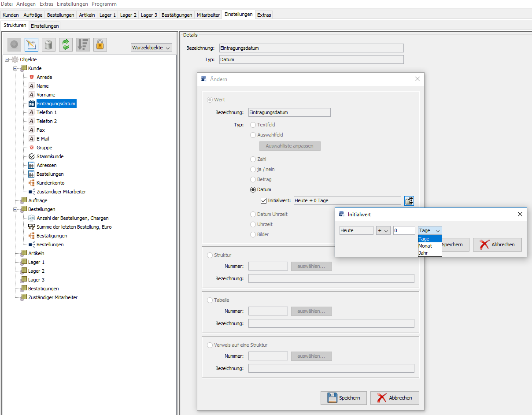Click the letter A icon beside E-Mail
The height and width of the screenshot is (415, 532).
point(32,139)
